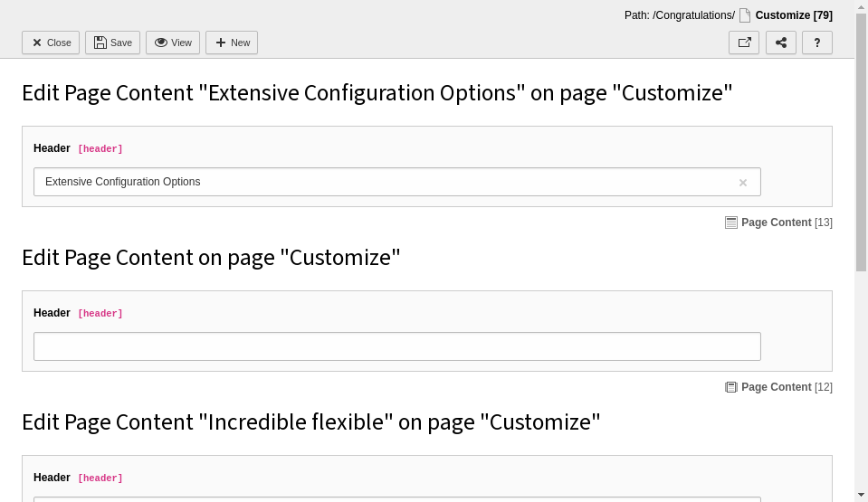Click Page Content [13] record icon
The width and height of the screenshot is (868, 502).
[731, 223]
